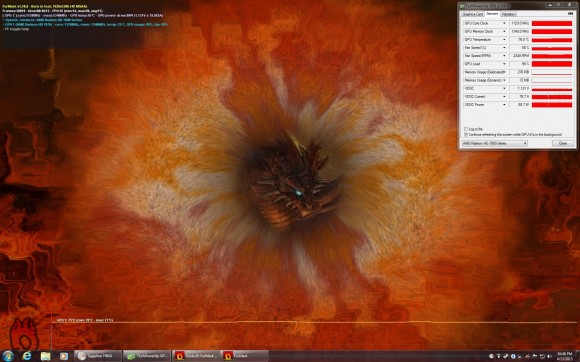Switch to the last FurMark taskbar button
This screenshot has width=580, height=362.
pyautogui.click(x=245, y=356)
